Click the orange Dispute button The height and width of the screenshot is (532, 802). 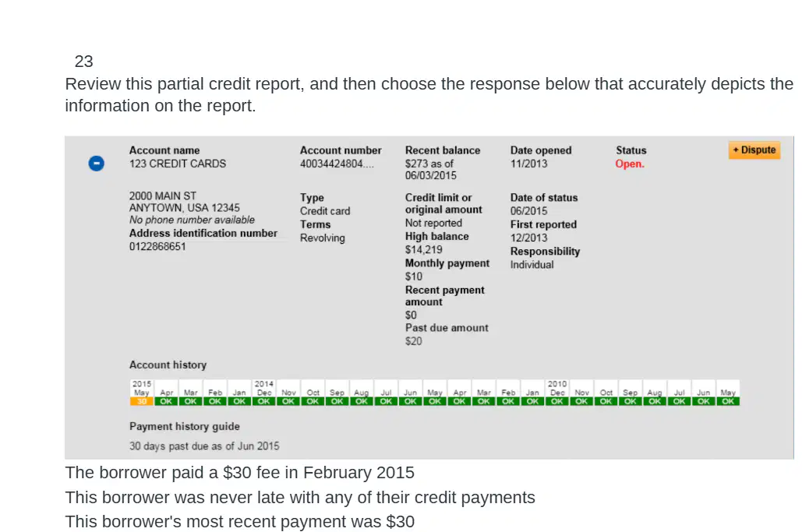coord(754,150)
